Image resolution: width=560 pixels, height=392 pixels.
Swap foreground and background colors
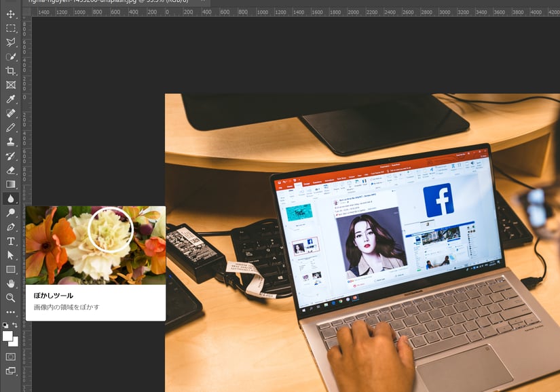(x=16, y=326)
